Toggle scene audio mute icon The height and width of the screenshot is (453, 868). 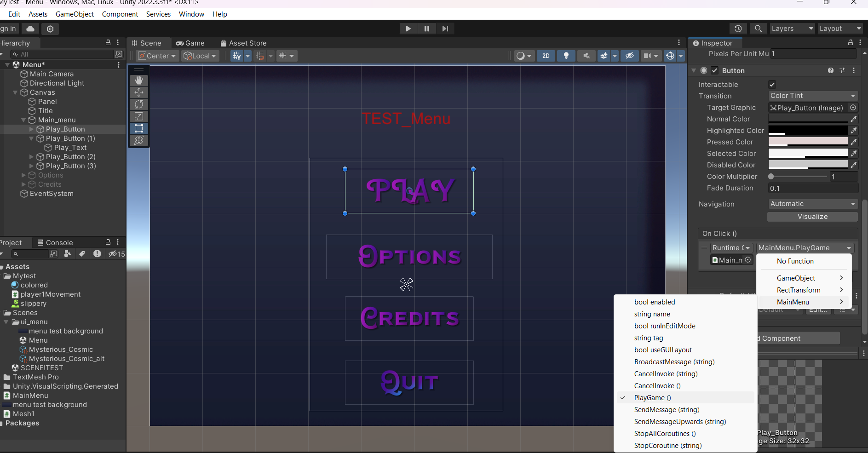click(x=586, y=56)
